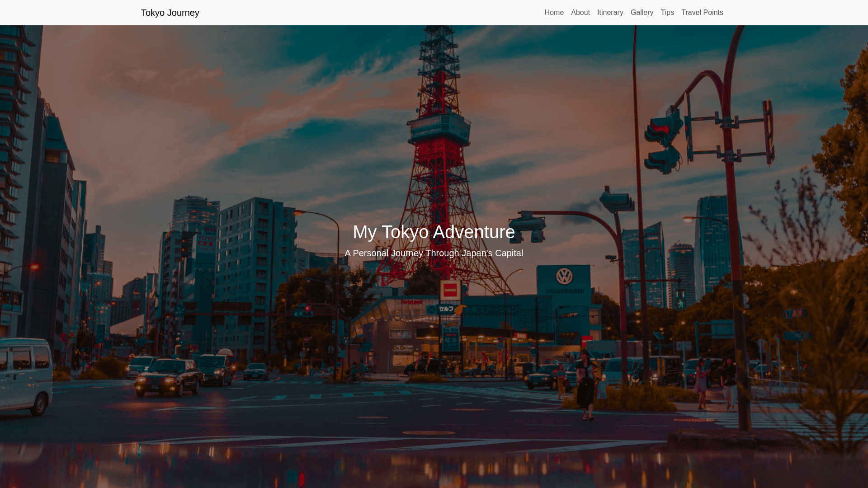Click the Volkswagen logo sign in photo
868x488 pixels.
click(564, 276)
